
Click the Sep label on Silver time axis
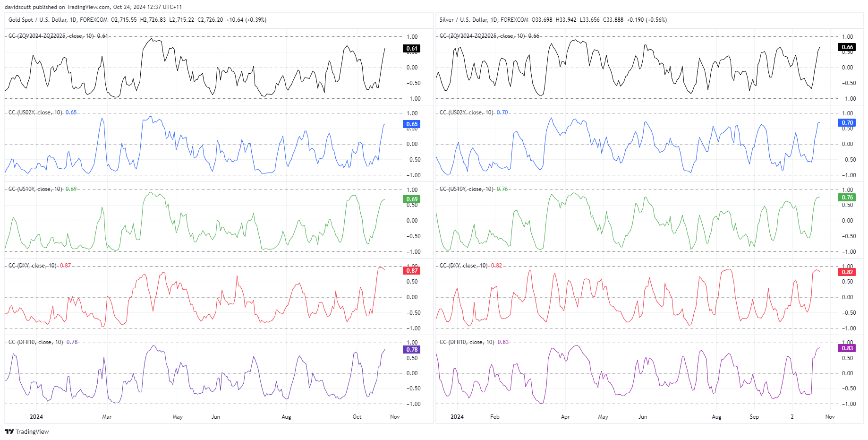(754, 417)
